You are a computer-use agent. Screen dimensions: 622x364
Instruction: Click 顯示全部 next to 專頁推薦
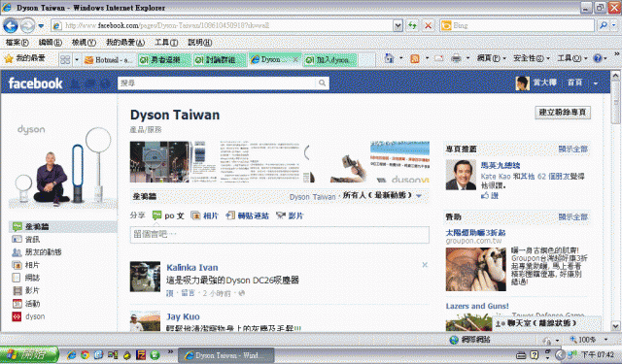[x=572, y=149]
